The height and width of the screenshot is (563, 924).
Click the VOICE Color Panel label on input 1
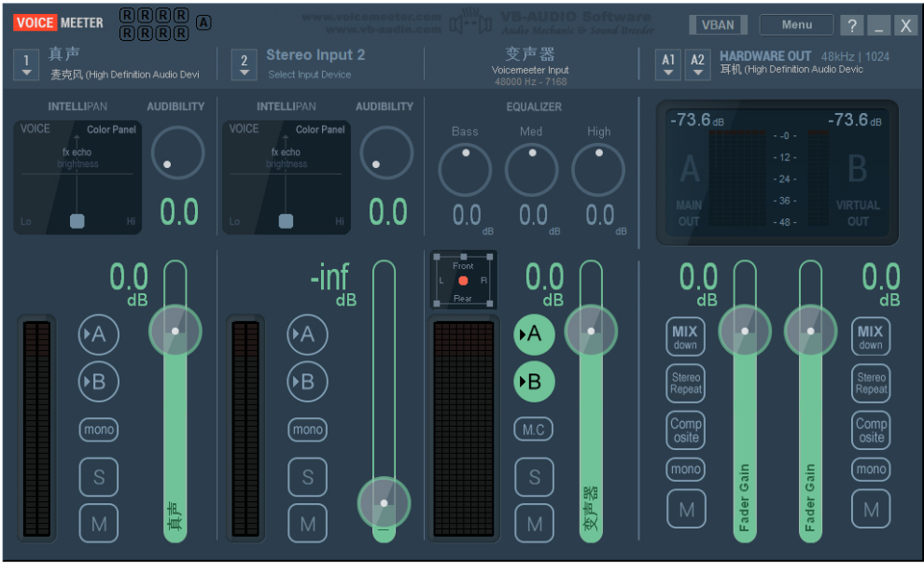[77, 129]
